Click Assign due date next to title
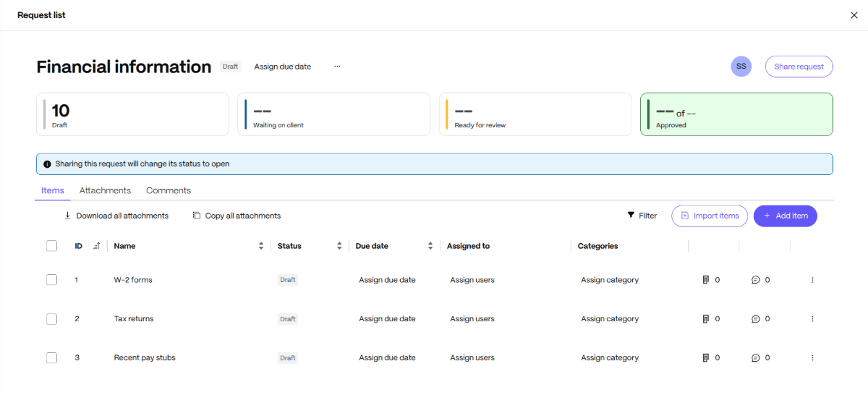The width and height of the screenshot is (868, 395). pyautogui.click(x=283, y=67)
